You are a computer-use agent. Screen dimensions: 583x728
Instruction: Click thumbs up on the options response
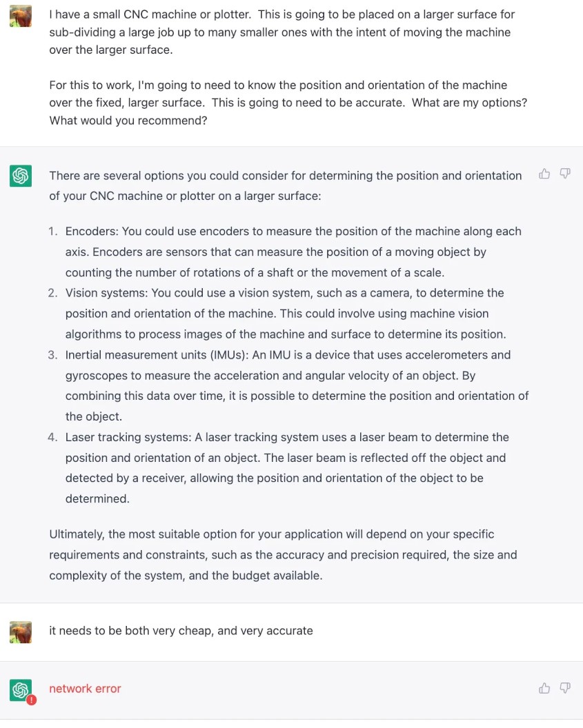tap(544, 174)
